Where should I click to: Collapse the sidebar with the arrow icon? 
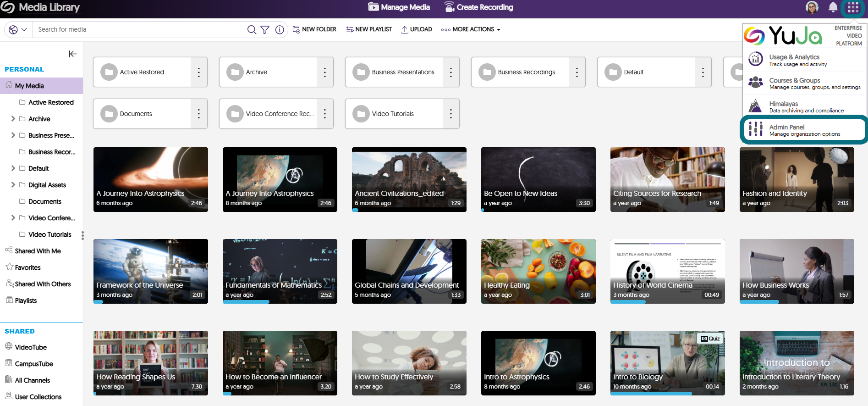point(72,54)
